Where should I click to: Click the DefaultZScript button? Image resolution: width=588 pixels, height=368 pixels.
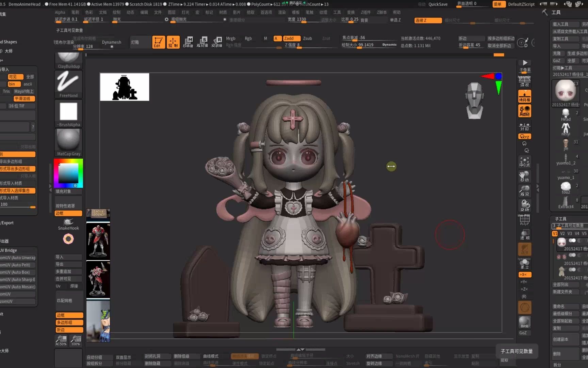pyautogui.click(x=521, y=4)
